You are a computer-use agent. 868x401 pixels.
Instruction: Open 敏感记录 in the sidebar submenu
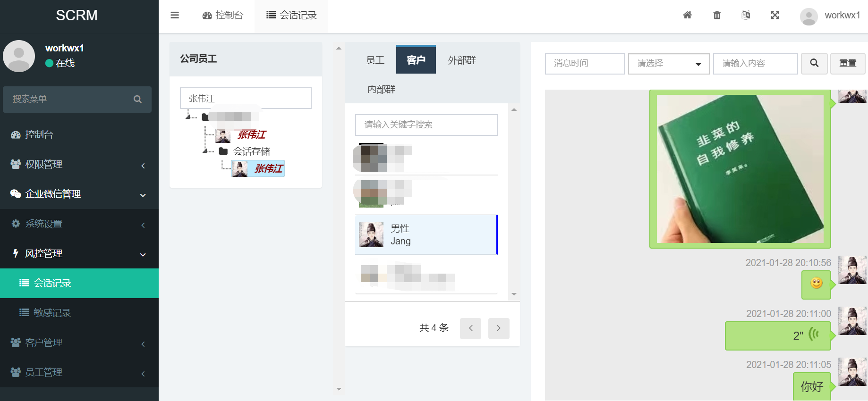[x=79, y=313]
